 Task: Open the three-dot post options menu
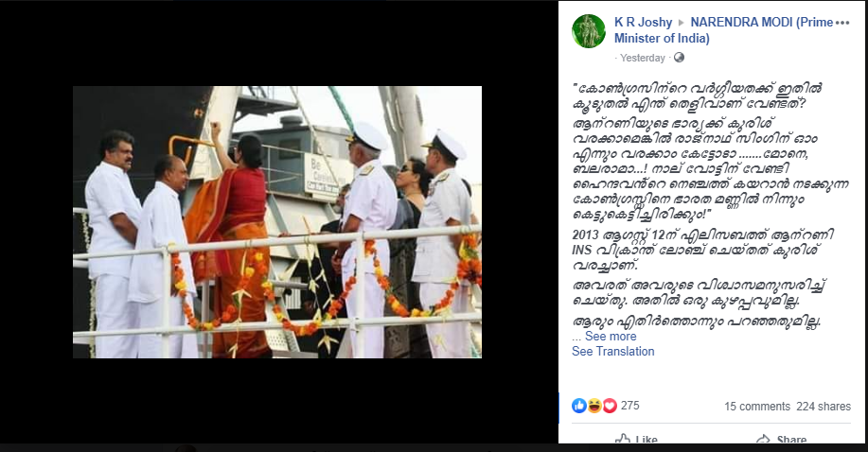pyautogui.click(x=842, y=23)
